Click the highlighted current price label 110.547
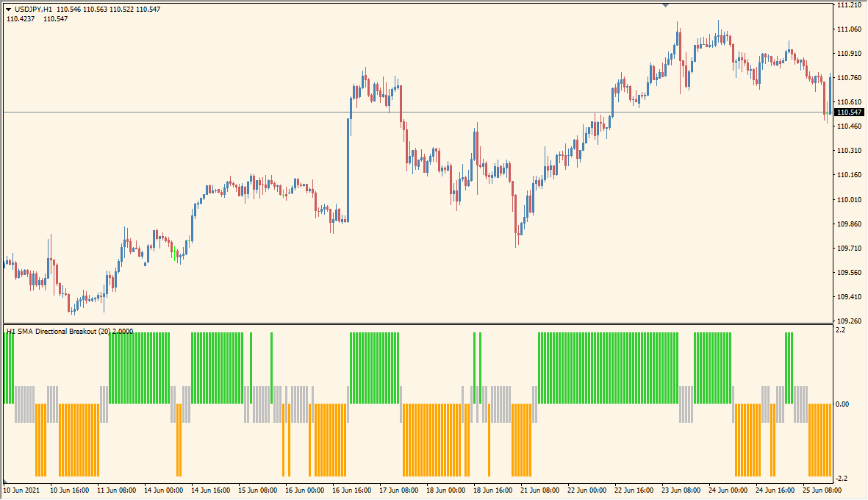 click(849, 113)
